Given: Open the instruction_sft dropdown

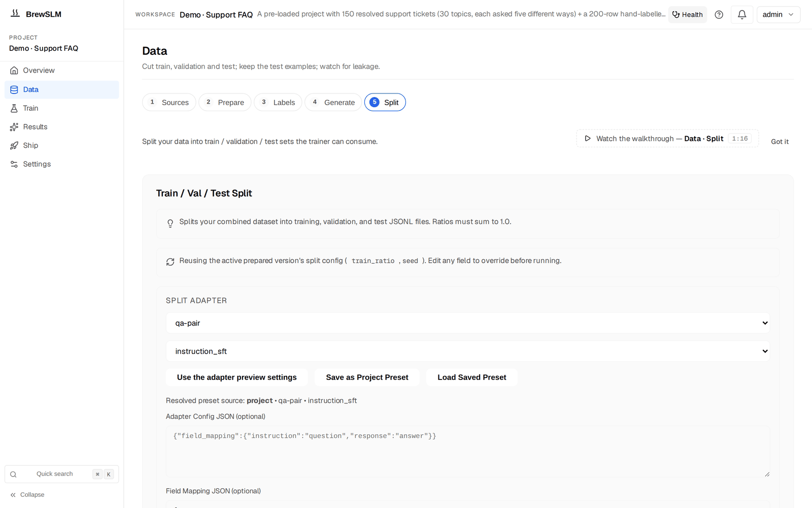Looking at the screenshot, I should point(468,351).
